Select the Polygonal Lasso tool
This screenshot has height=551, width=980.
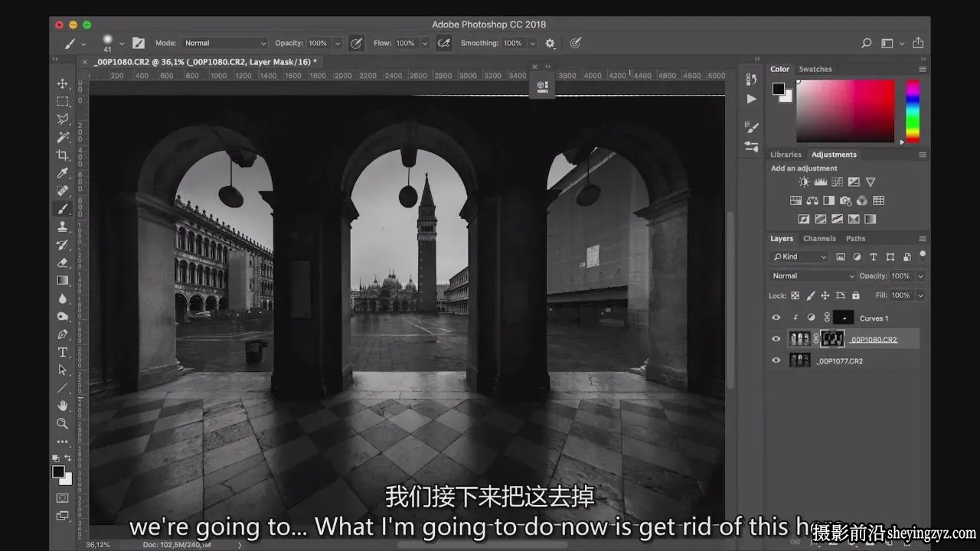[63, 119]
